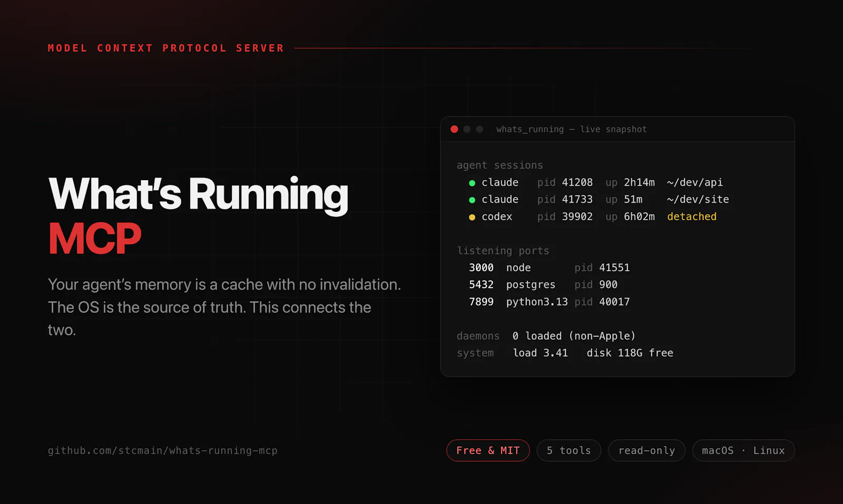Click the node process name
The width and height of the screenshot is (843, 504).
[x=518, y=268]
